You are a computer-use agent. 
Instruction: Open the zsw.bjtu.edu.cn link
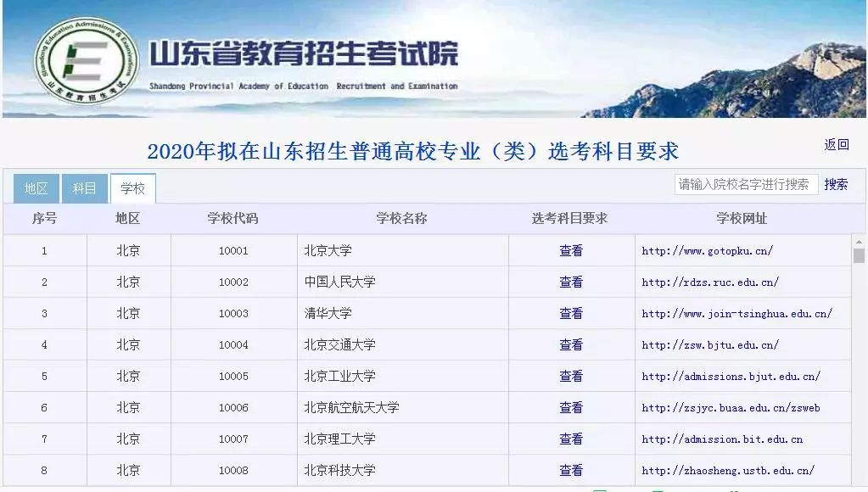[710, 344]
